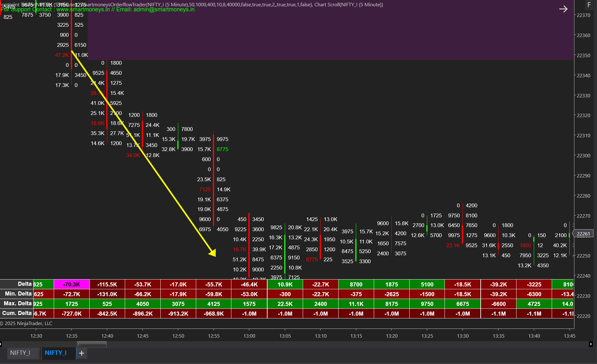Select the current price marker showing 22261

[584, 233]
